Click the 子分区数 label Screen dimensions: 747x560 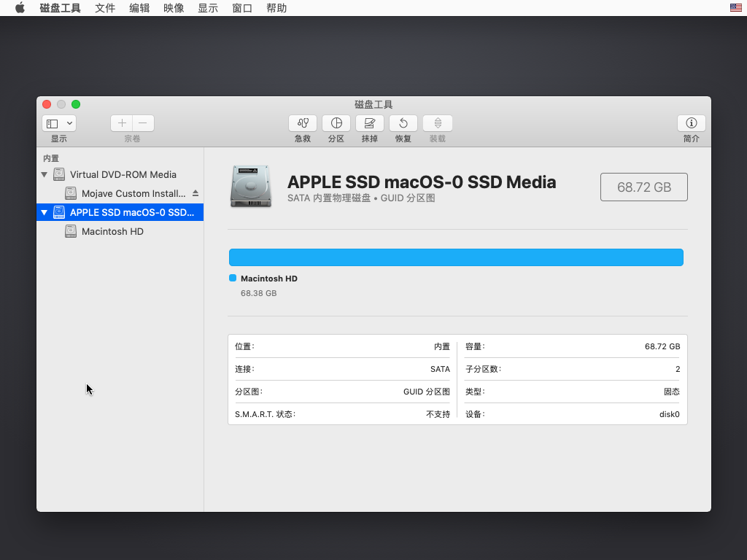[483, 369]
